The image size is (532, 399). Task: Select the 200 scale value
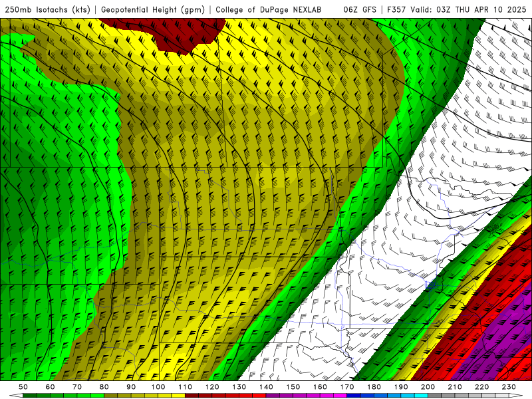(x=428, y=387)
